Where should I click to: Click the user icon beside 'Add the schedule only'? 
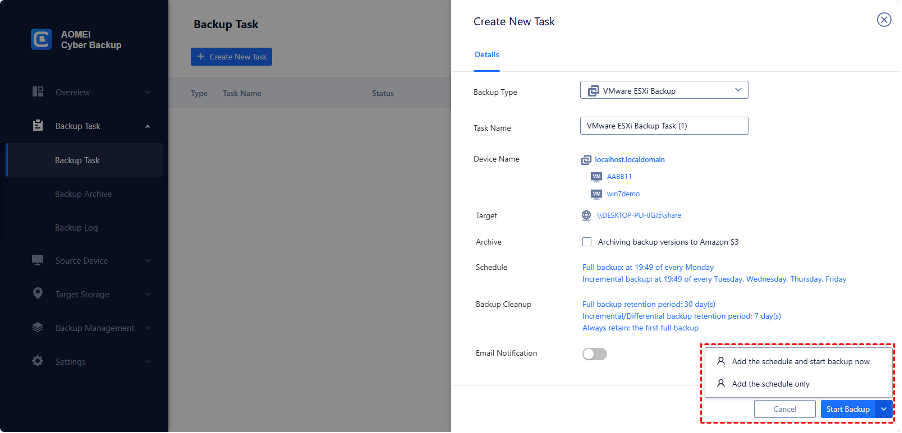click(721, 383)
